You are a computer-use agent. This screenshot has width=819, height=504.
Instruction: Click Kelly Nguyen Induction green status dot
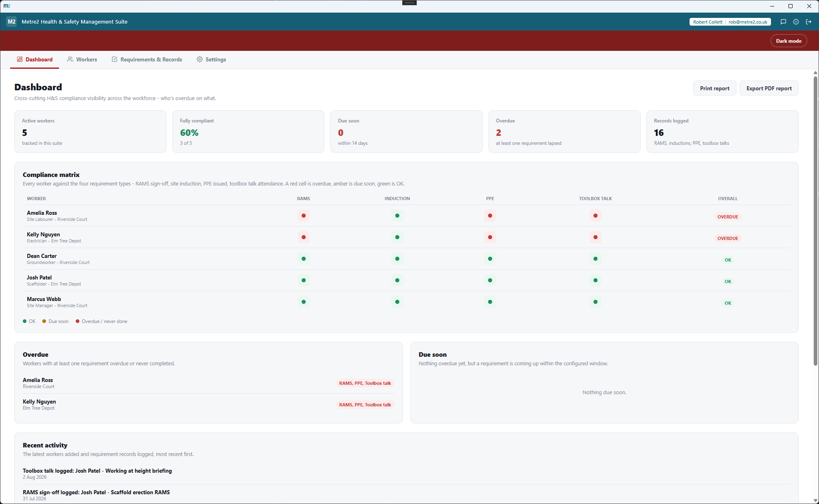point(397,237)
